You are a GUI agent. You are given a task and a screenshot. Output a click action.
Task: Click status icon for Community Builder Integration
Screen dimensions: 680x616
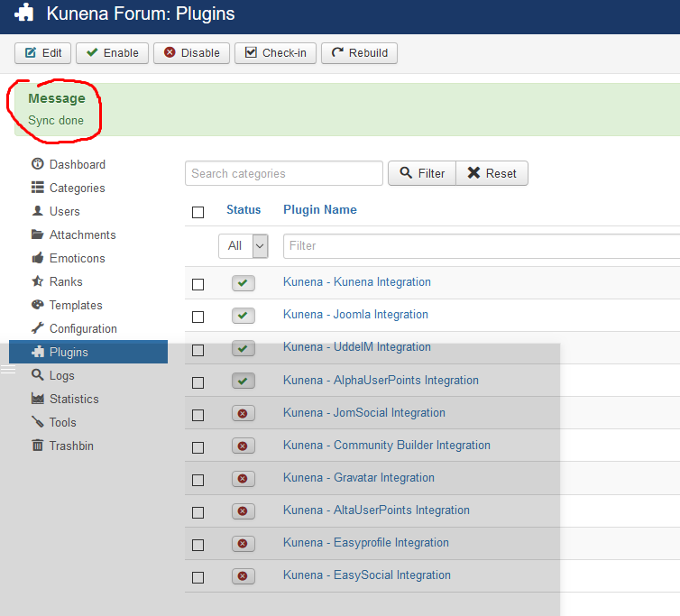[243, 446]
